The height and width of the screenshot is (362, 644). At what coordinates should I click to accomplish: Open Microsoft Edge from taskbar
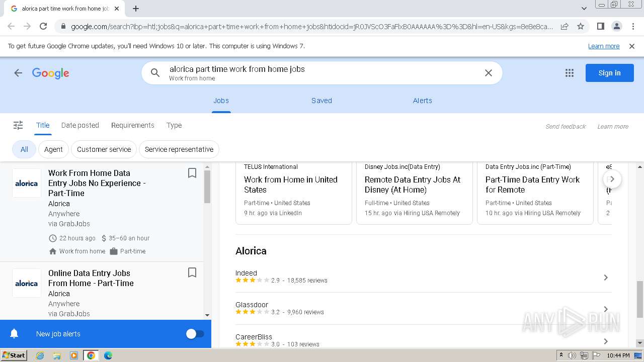click(x=108, y=355)
